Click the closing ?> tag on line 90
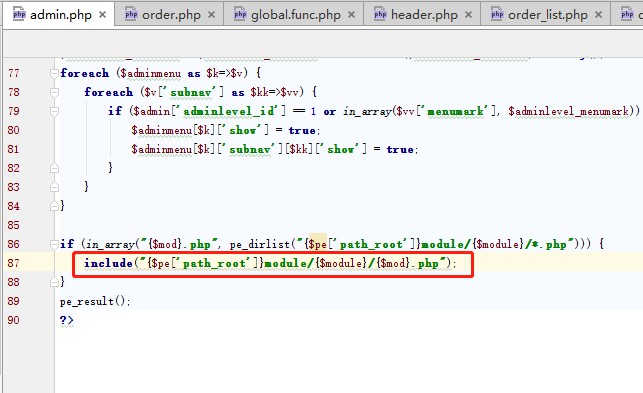The height and width of the screenshot is (393, 643). [x=66, y=320]
